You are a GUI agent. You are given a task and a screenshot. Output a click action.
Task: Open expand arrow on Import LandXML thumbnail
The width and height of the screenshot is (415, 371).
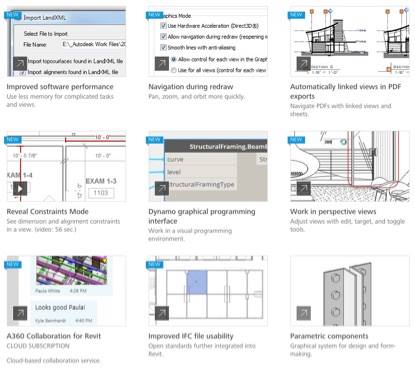(20, 63)
